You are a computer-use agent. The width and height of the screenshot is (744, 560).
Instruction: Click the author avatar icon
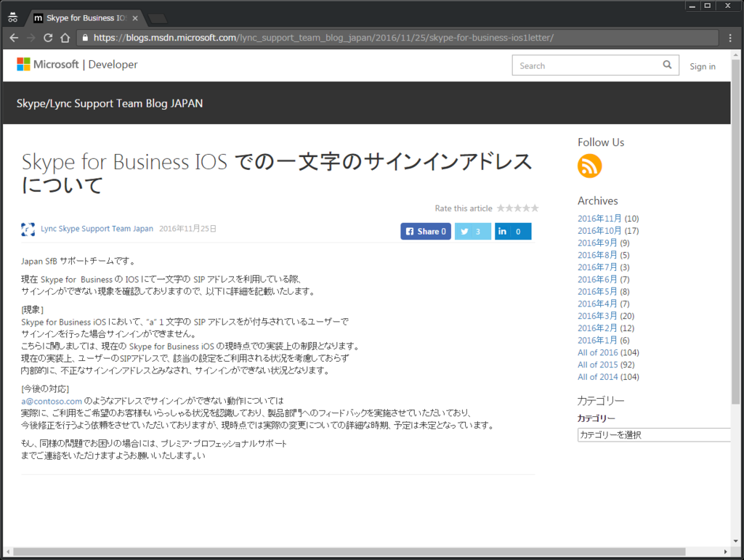[x=28, y=229]
